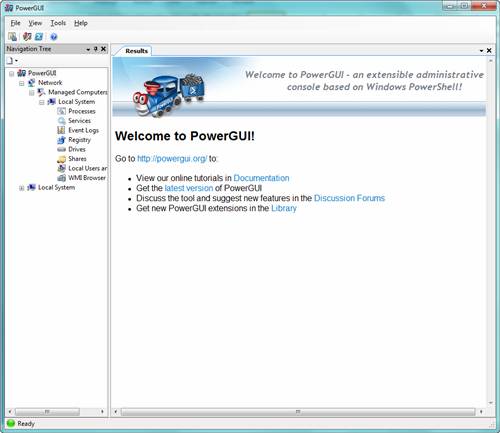Click Results pane scroll right arrow
Screen dimensions: 500x433
(x=481, y=412)
